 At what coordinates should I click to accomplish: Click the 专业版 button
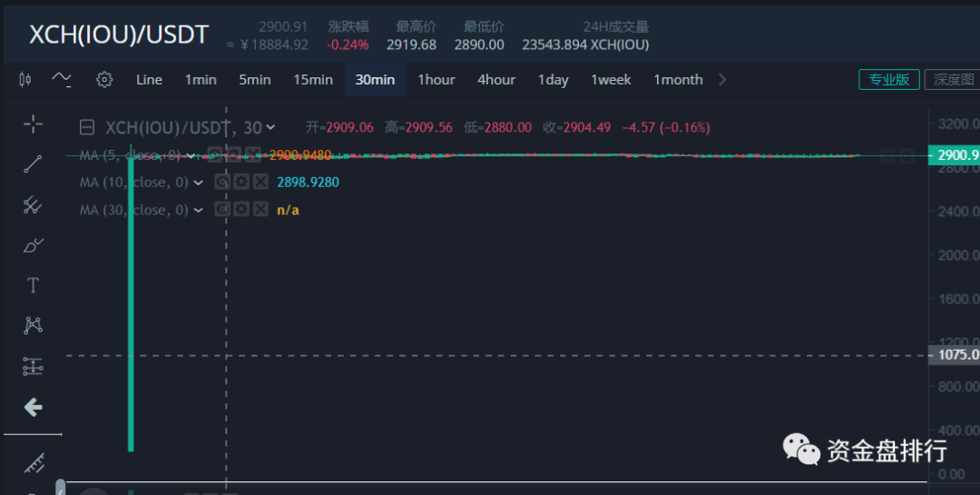(x=889, y=80)
